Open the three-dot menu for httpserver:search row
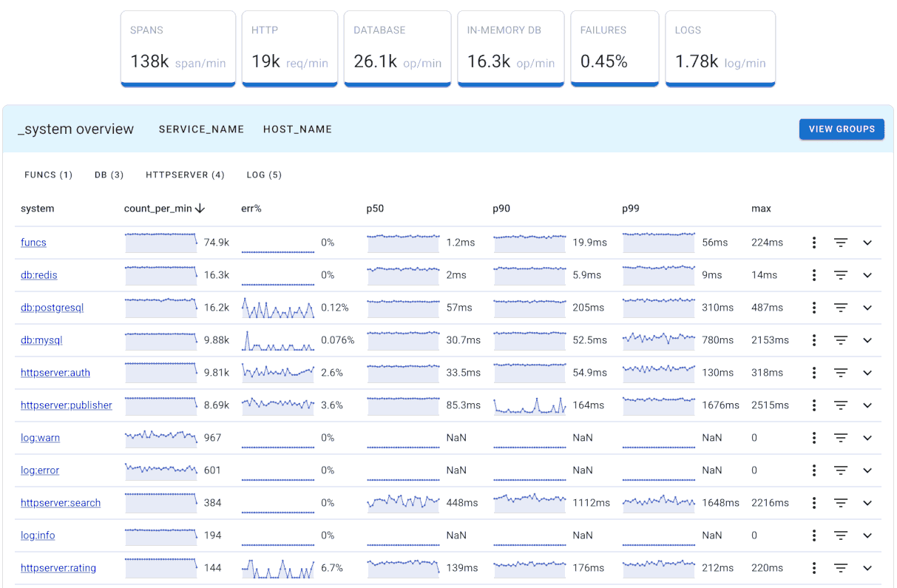Viewport: 897px width, 588px height. coord(813,503)
